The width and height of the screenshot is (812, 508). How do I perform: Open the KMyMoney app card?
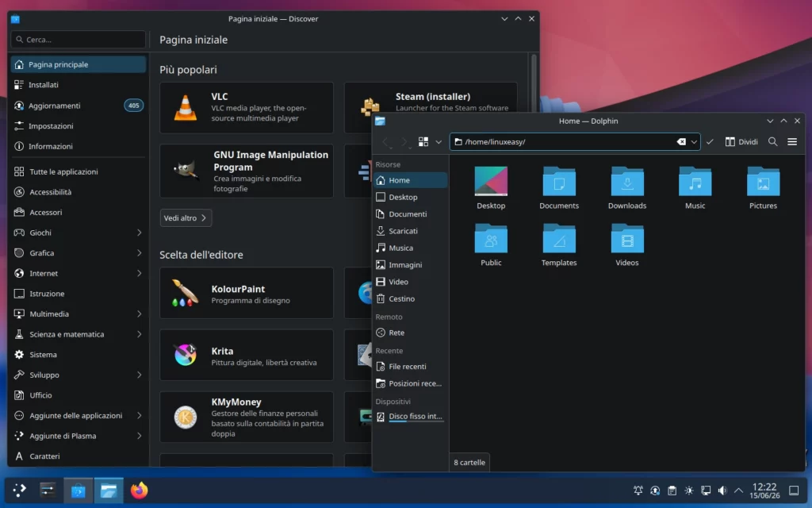coord(247,417)
